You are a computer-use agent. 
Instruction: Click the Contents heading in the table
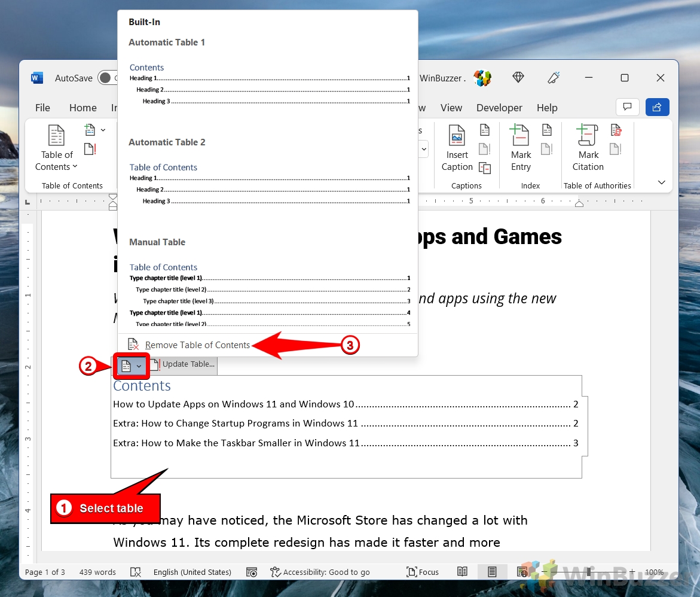click(142, 386)
